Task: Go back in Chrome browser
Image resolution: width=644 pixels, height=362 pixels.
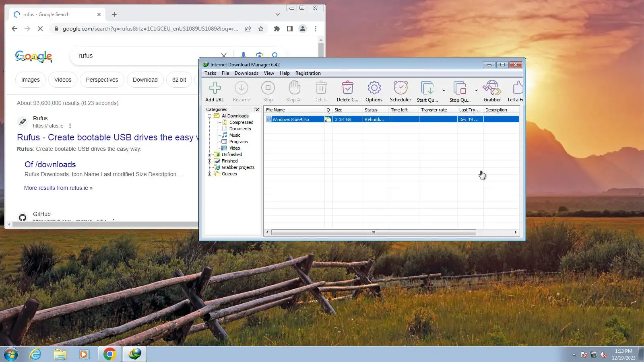Action: (x=14, y=29)
